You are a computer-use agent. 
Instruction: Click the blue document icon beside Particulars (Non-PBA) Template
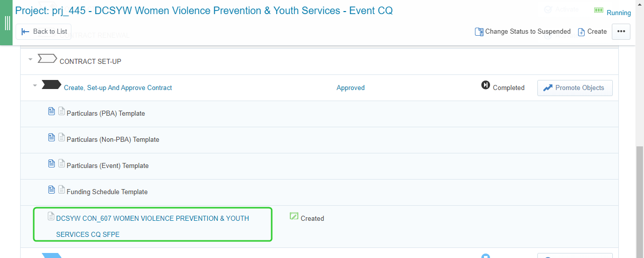(51, 137)
